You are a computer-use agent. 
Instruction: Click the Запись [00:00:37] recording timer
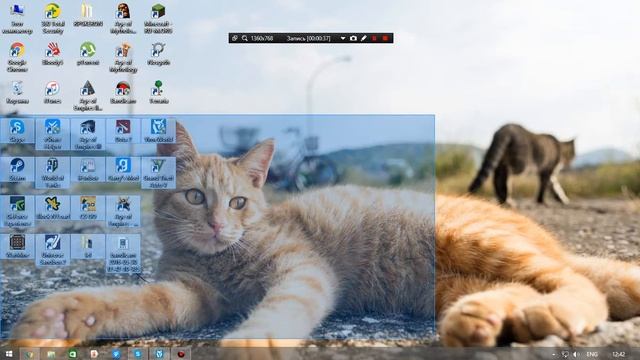point(308,38)
